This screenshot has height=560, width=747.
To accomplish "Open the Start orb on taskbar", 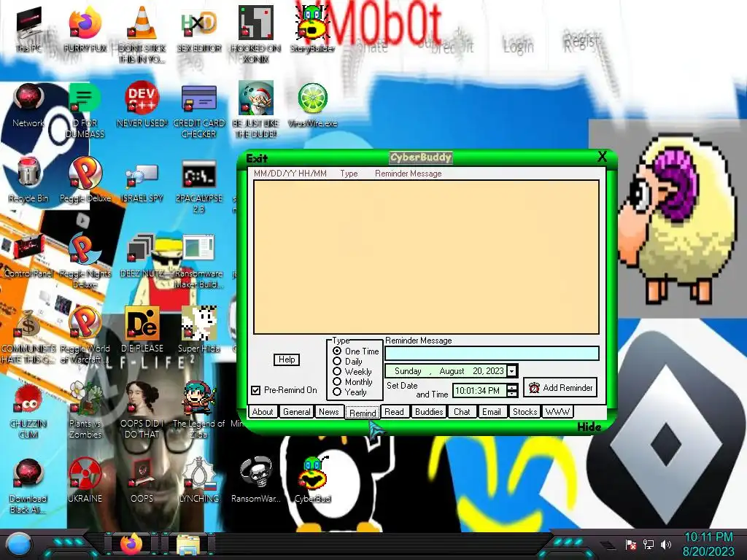I will [x=18, y=545].
